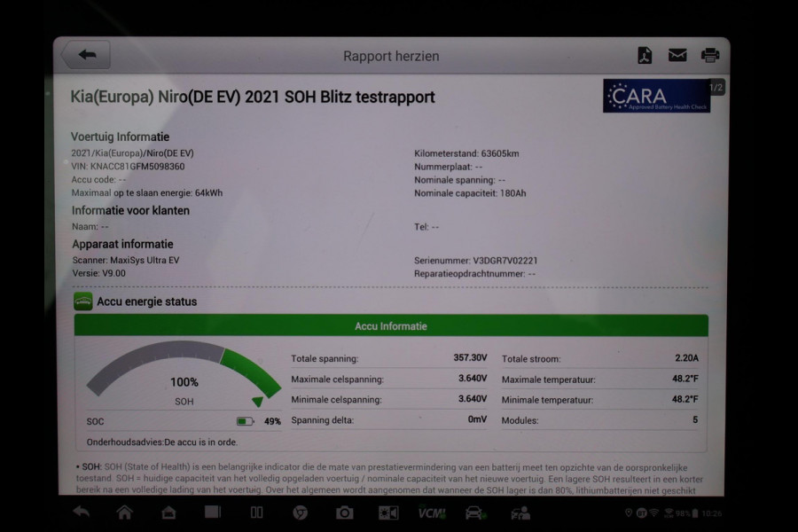Send the report via email
798x532 pixels.
coord(677,55)
